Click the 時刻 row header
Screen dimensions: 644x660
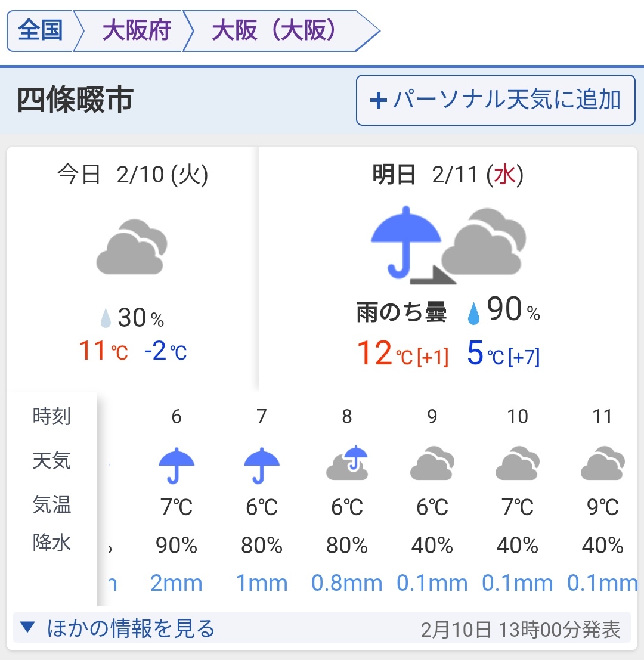pyautogui.click(x=52, y=417)
